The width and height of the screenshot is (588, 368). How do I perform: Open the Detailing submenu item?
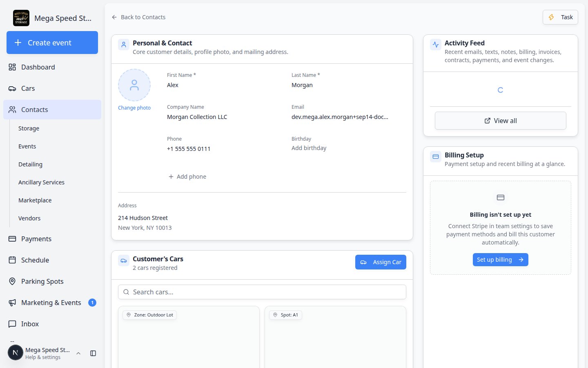click(x=30, y=164)
